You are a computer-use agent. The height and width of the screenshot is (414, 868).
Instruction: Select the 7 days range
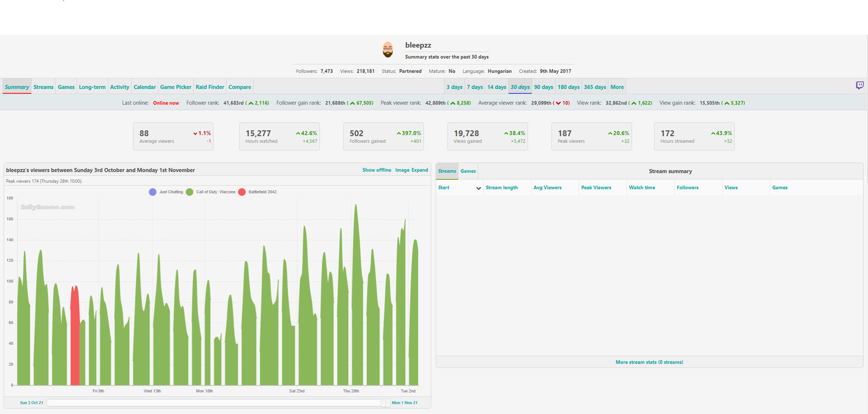tap(475, 87)
